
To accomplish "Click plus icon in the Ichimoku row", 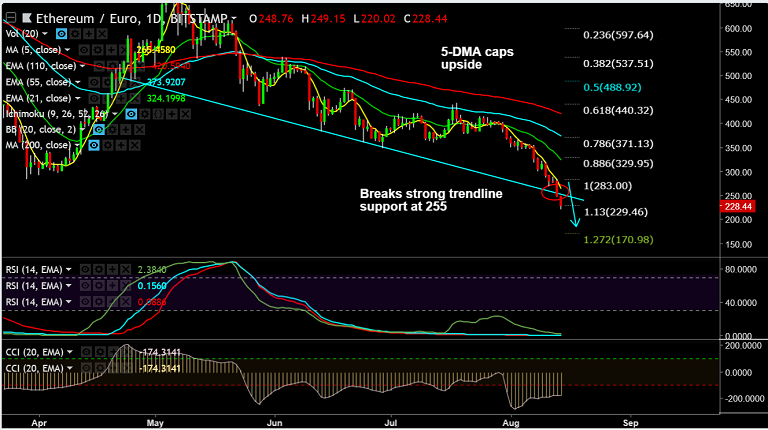I will click(x=171, y=114).
